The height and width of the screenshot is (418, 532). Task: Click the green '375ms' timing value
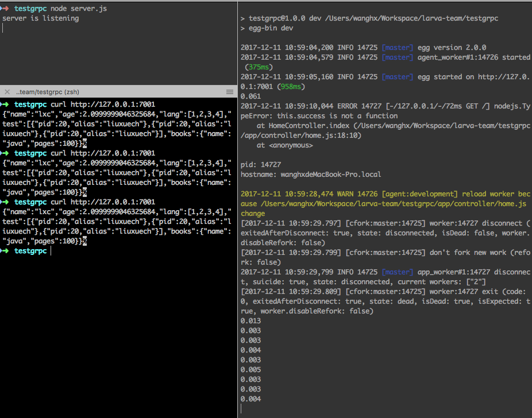click(259, 67)
